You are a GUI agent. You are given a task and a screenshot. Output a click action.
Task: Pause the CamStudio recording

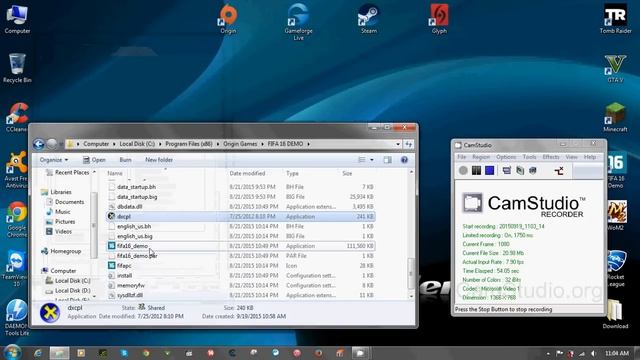[476, 171]
